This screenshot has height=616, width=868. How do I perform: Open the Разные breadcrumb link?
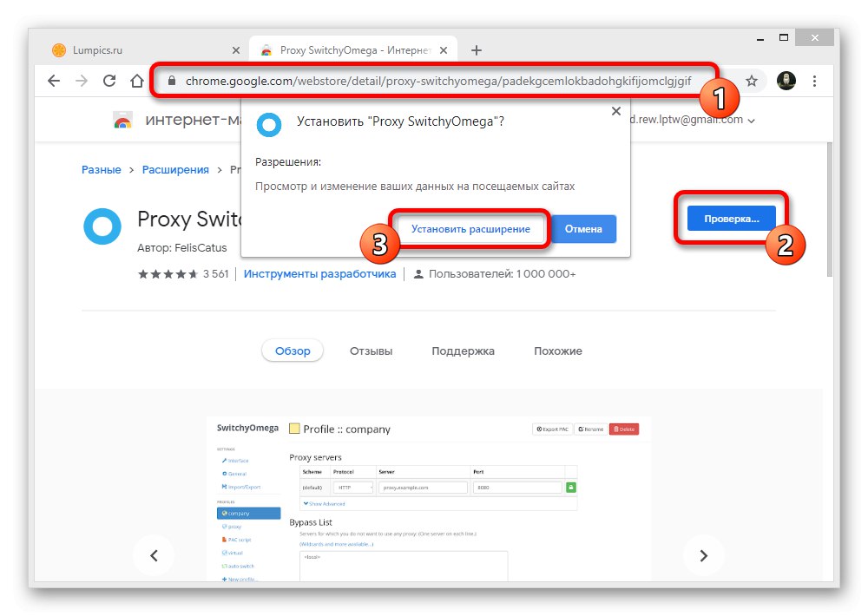[102, 170]
